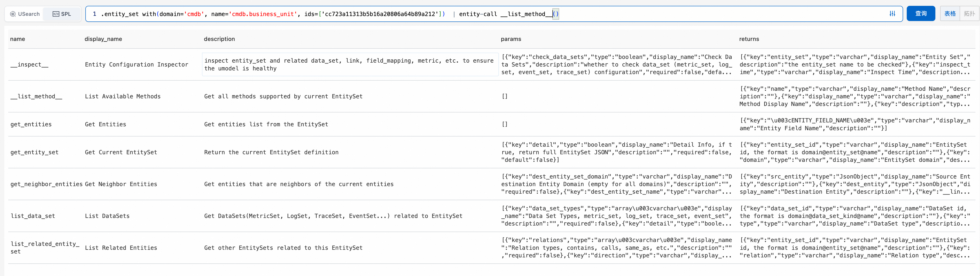Select the 表格 table view tab
Viewport: 980px width, 276px height.
pos(950,14)
